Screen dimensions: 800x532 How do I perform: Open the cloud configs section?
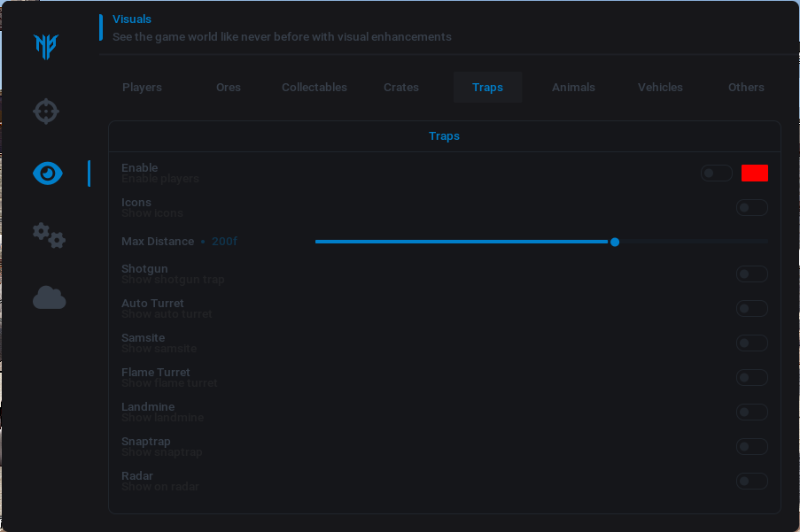[49, 298]
